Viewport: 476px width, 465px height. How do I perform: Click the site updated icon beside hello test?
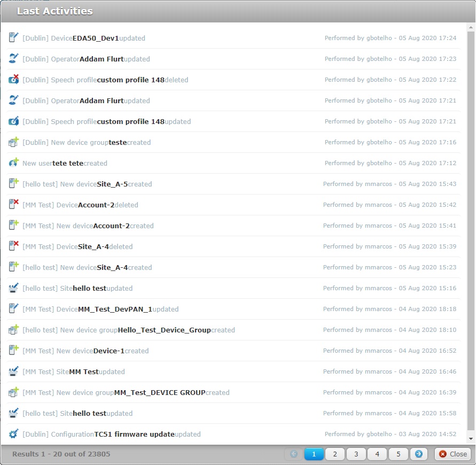click(13, 288)
